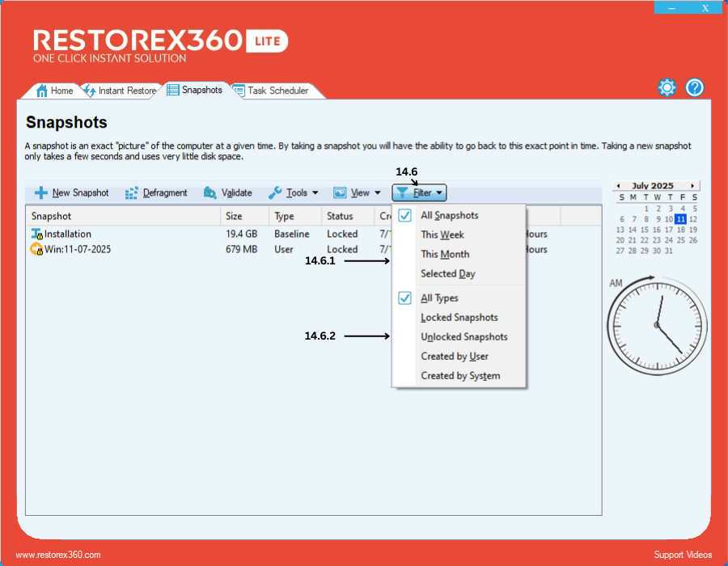Collapse the Filter dropdown

(x=419, y=193)
